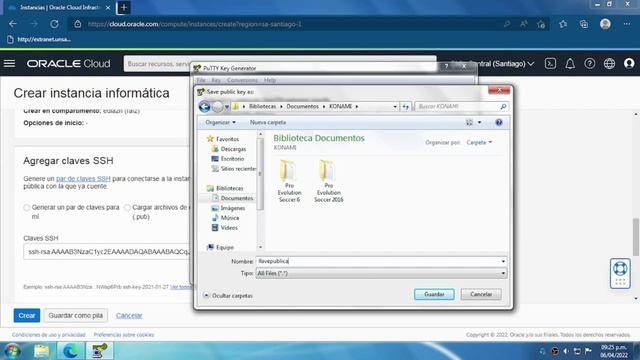Refresh the Save dialog folder location
This screenshot has width=640, height=360.
click(405, 107)
